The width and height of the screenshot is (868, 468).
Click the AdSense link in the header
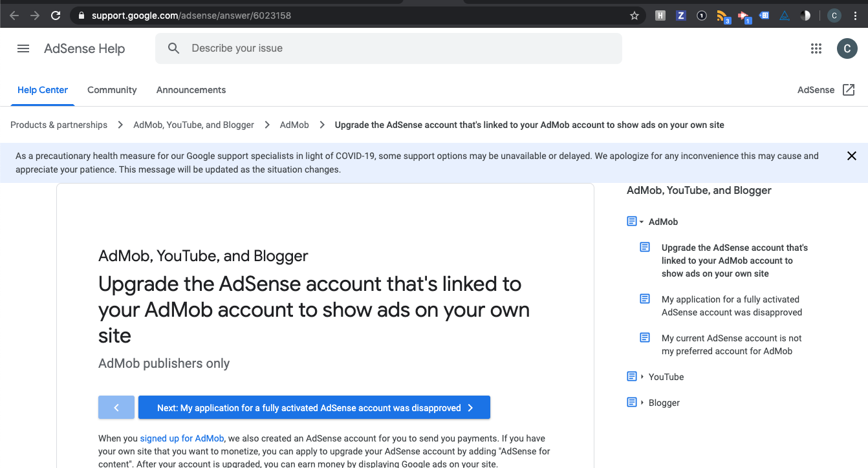tap(816, 90)
